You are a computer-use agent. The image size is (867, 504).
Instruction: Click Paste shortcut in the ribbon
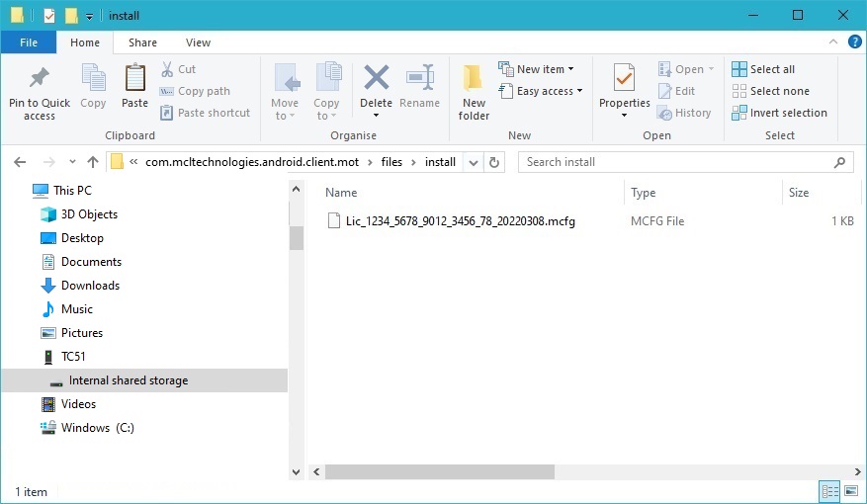(x=206, y=113)
